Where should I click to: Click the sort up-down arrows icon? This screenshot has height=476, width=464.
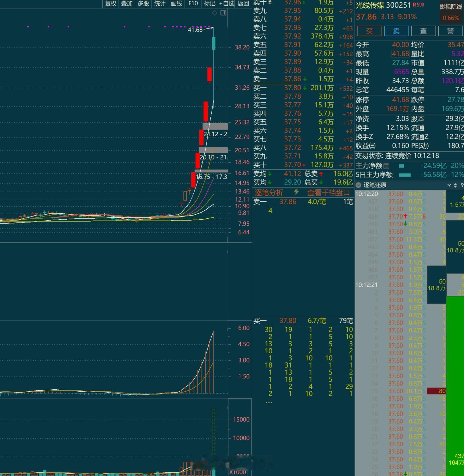[455, 185]
